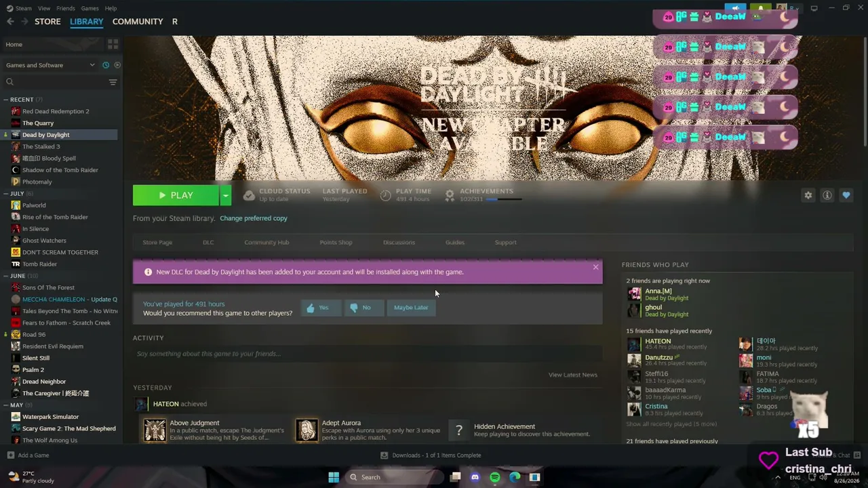Open the Games and Software dropdown

coord(50,65)
